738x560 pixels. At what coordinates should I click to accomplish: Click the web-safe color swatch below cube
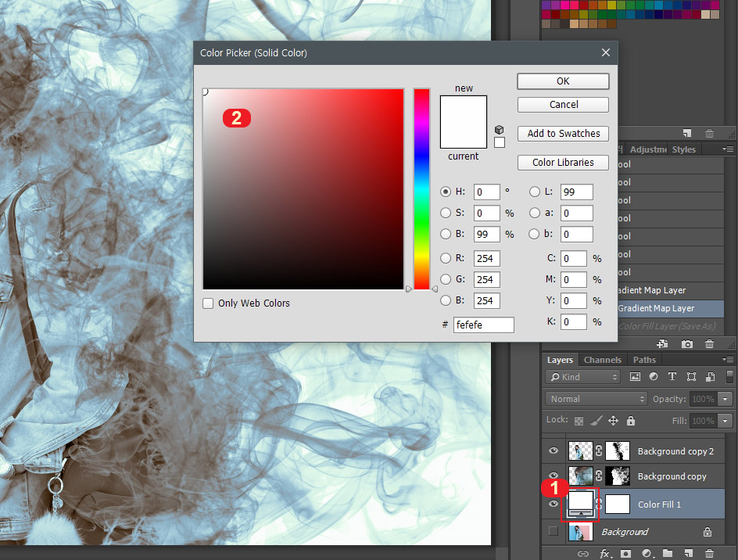click(500, 142)
